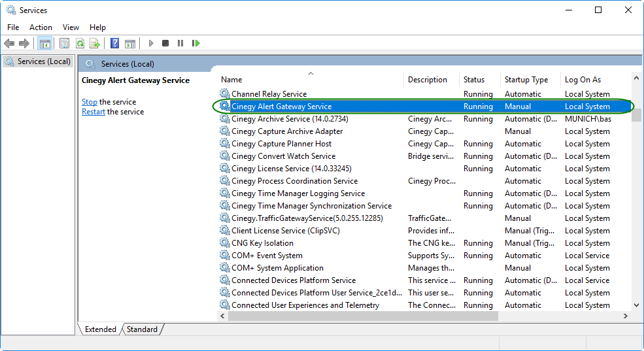Click the Services title bar gear icon

click(x=11, y=10)
